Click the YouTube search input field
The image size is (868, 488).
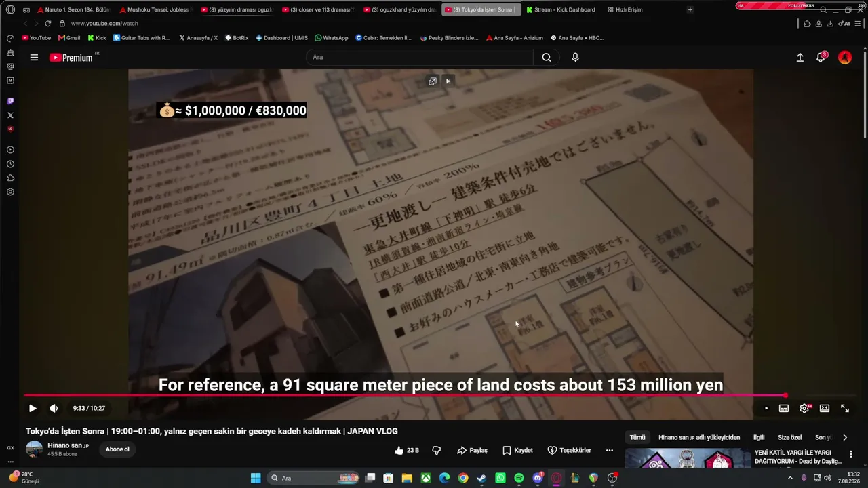tap(420, 58)
